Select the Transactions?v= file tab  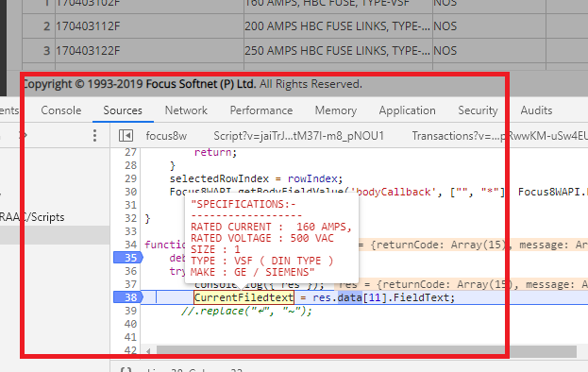pyautogui.click(x=499, y=136)
